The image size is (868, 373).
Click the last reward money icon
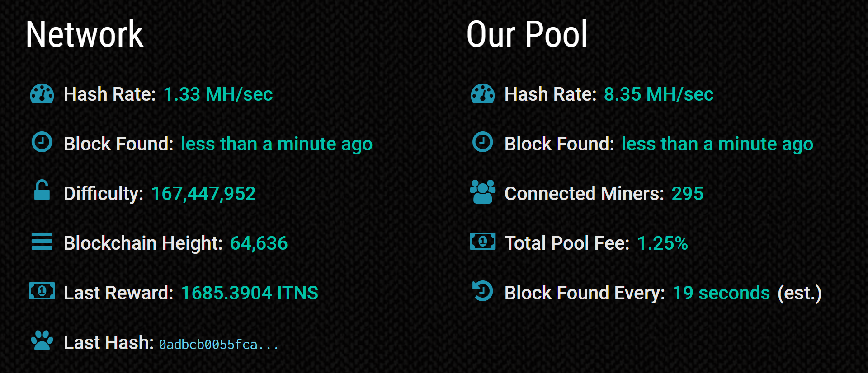point(42,291)
